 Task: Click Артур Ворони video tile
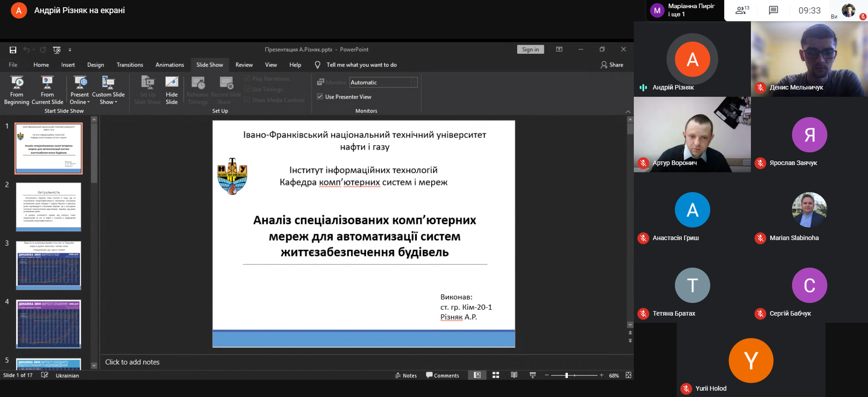tap(692, 134)
